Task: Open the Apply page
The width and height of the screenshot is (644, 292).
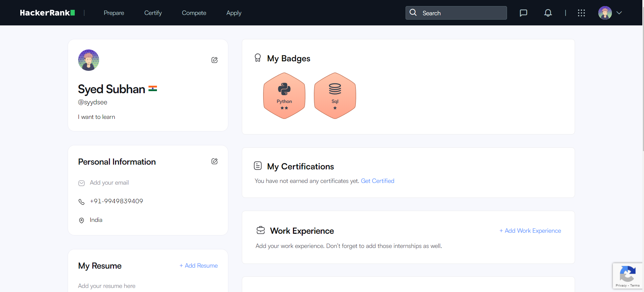Action: [x=234, y=13]
